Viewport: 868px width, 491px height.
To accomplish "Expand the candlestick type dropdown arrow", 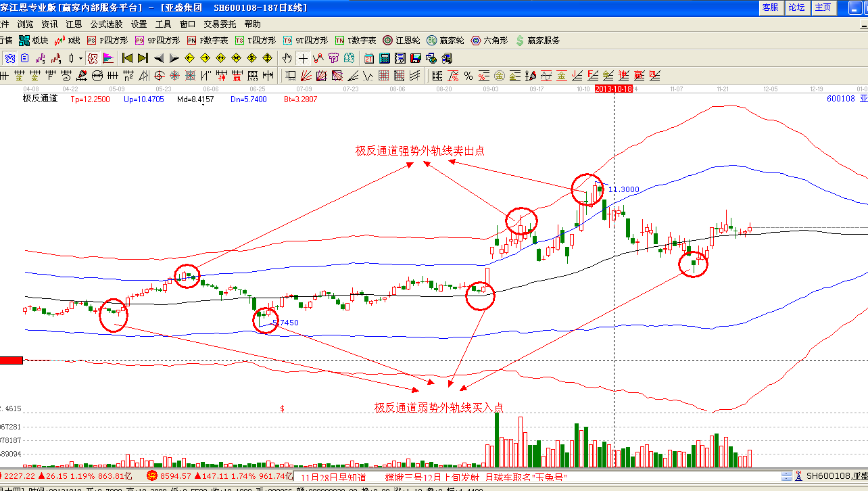I will pos(80,58).
